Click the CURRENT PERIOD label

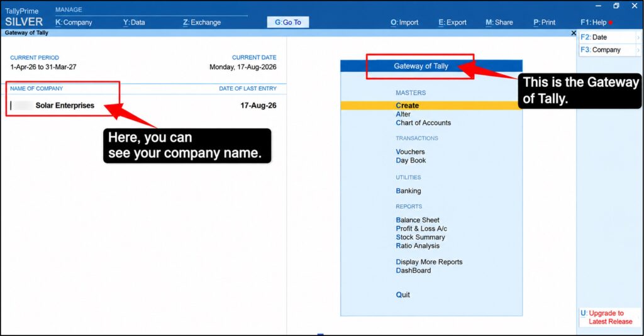coord(35,57)
